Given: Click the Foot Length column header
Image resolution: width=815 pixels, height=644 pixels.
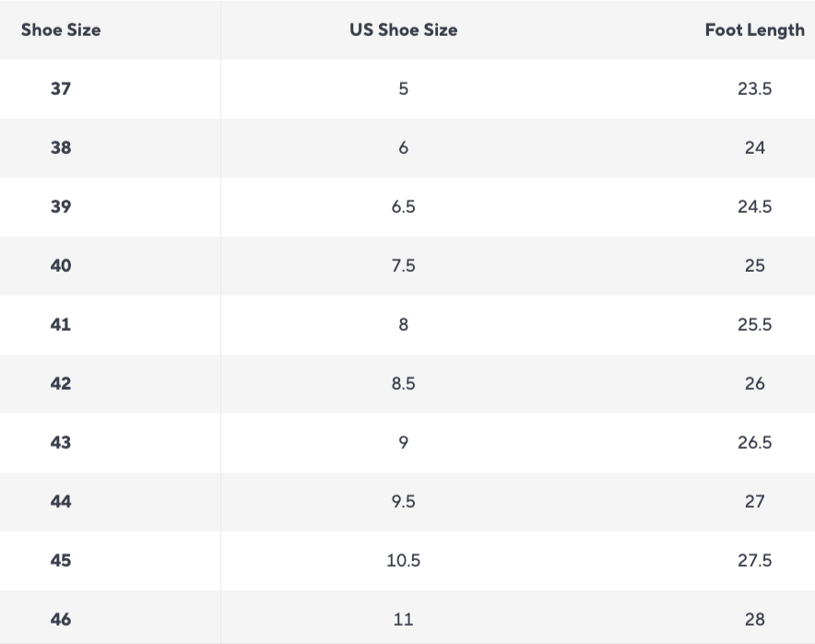Looking at the screenshot, I should tap(755, 30).
